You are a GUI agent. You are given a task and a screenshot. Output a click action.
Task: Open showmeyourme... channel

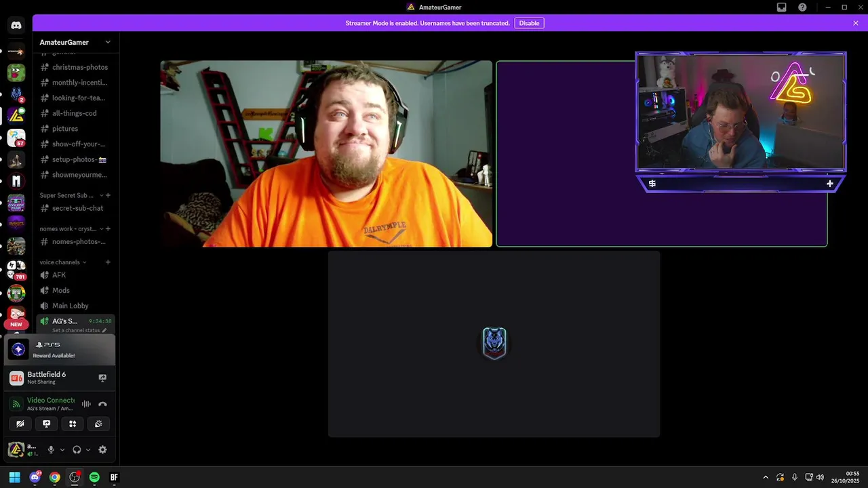(x=76, y=175)
